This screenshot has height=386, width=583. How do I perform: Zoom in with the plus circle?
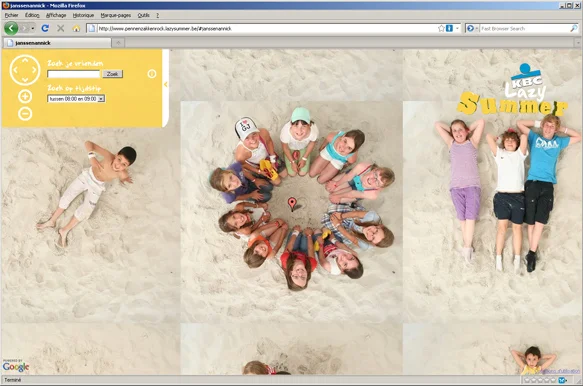[x=25, y=97]
